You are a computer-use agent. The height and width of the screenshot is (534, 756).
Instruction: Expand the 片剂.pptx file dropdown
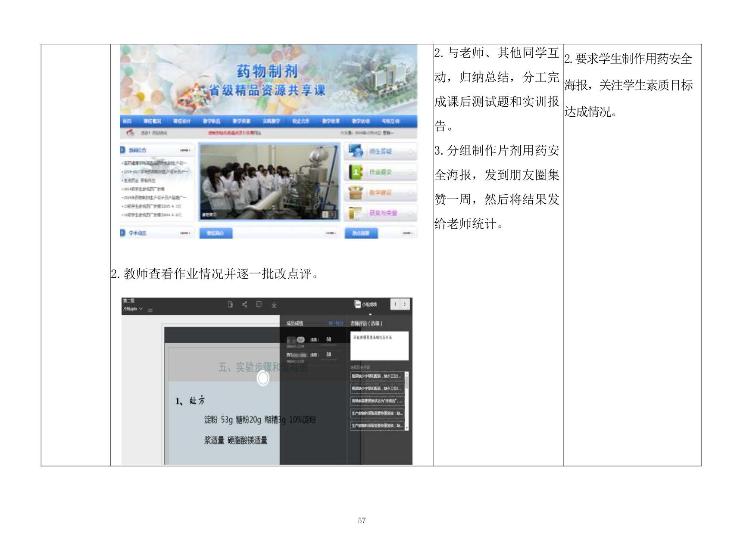141,309
